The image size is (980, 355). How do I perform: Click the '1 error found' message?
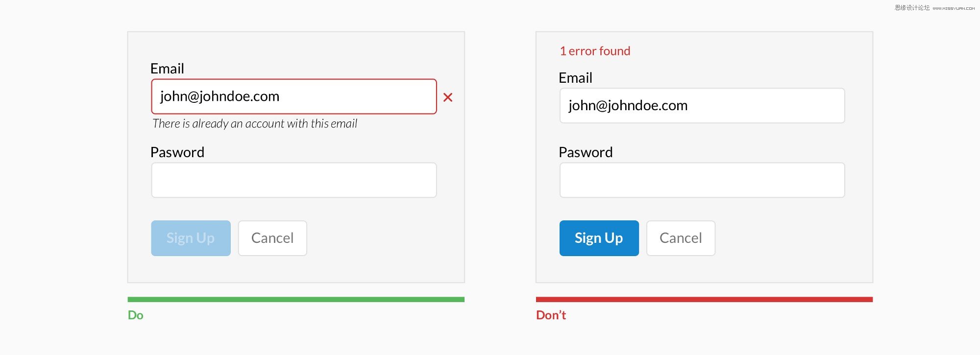(595, 51)
